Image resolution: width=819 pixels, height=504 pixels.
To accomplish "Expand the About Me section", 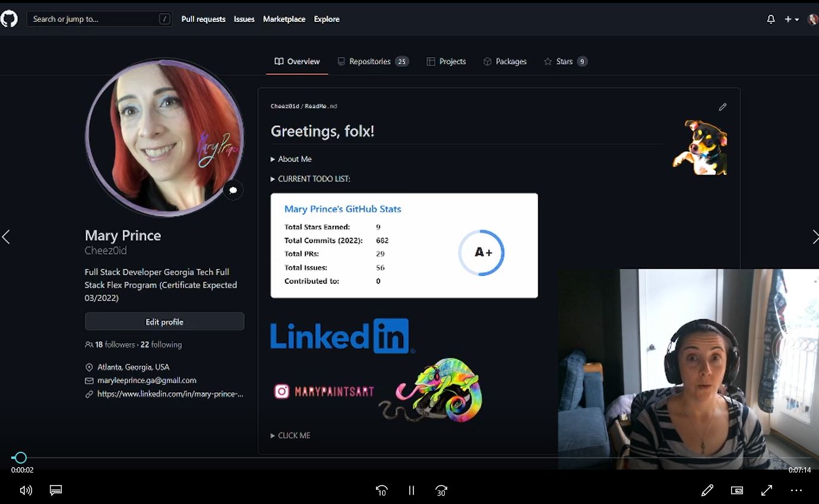I will (291, 159).
